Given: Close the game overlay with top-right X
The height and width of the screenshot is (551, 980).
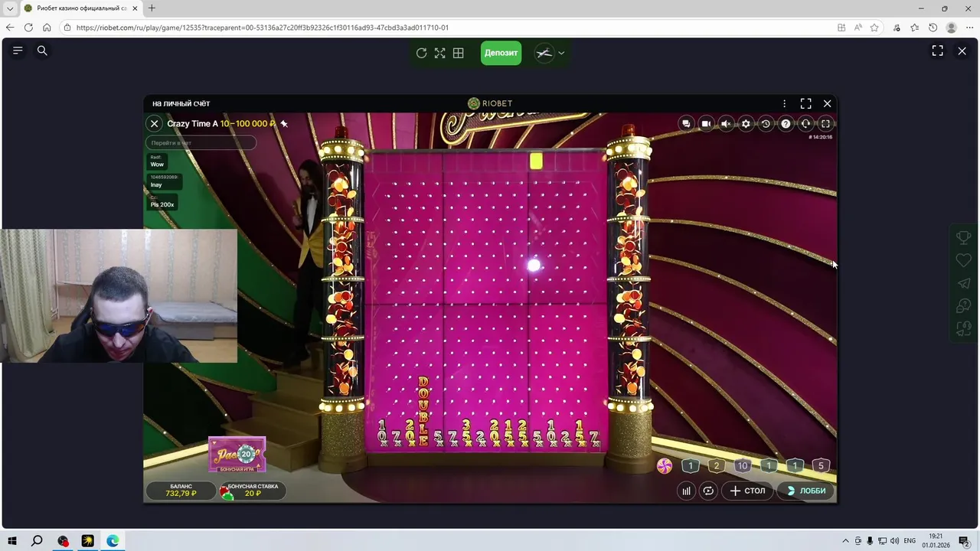Looking at the screenshot, I should pyautogui.click(x=962, y=51).
